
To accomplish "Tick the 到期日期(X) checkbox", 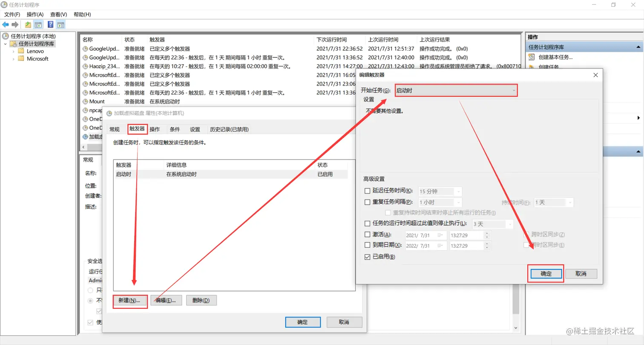I will click(x=368, y=245).
